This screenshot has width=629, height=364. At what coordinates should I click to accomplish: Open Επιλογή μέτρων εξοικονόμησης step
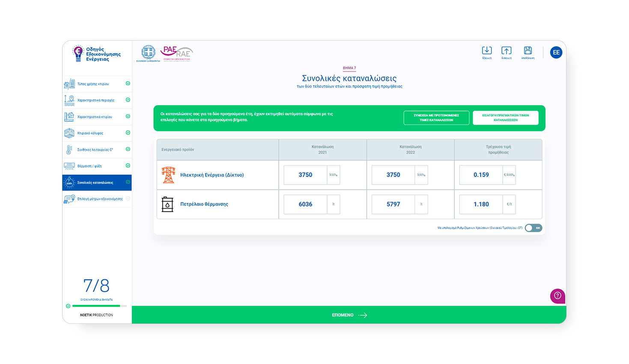(100, 199)
